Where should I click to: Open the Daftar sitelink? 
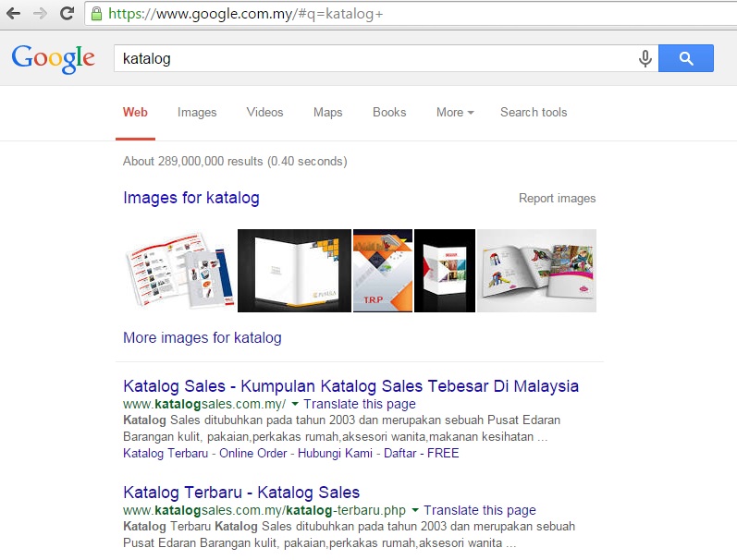(x=400, y=454)
